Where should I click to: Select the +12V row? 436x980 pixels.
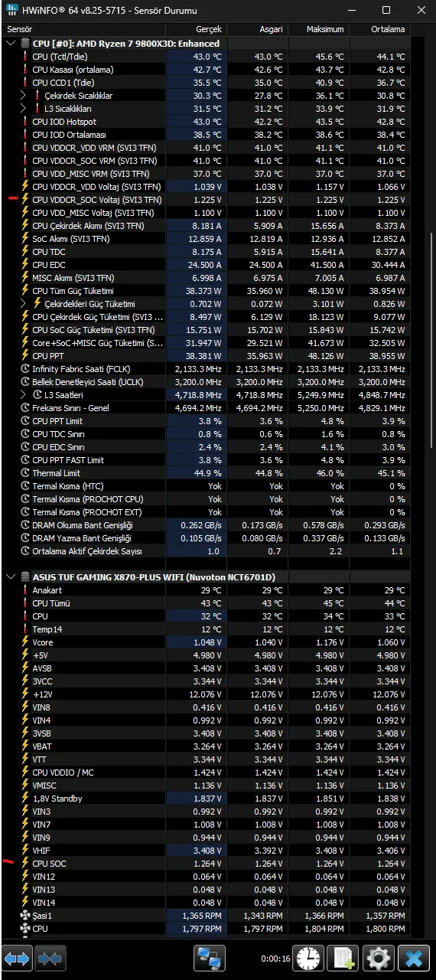point(207,694)
